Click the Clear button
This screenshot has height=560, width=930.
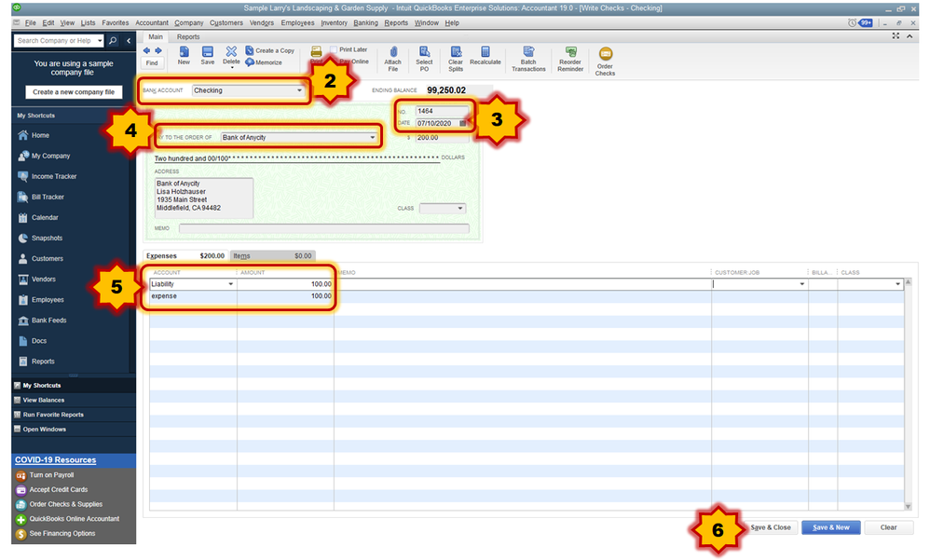pyautogui.click(x=888, y=527)
